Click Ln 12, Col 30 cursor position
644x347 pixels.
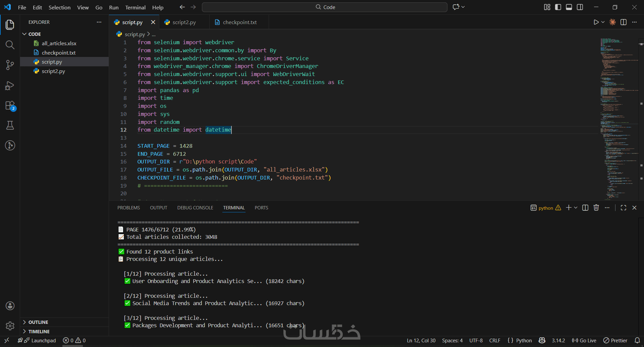point(421,340)
